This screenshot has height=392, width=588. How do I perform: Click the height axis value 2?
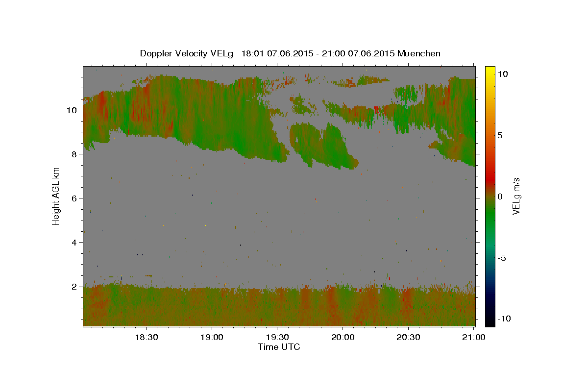point(74,287)
